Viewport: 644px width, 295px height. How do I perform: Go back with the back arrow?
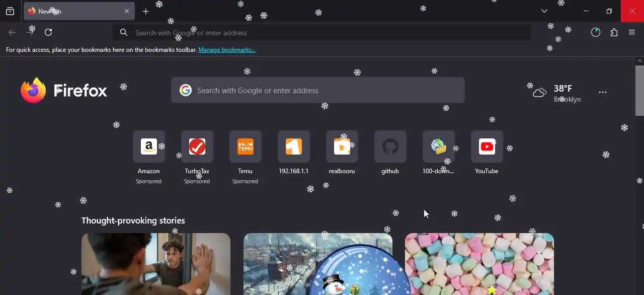(12, 32)
